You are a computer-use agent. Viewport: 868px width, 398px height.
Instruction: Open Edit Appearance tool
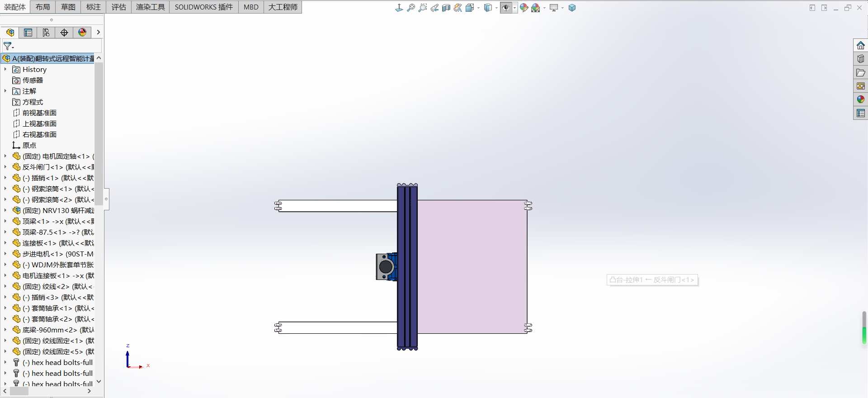pos(524,8)
